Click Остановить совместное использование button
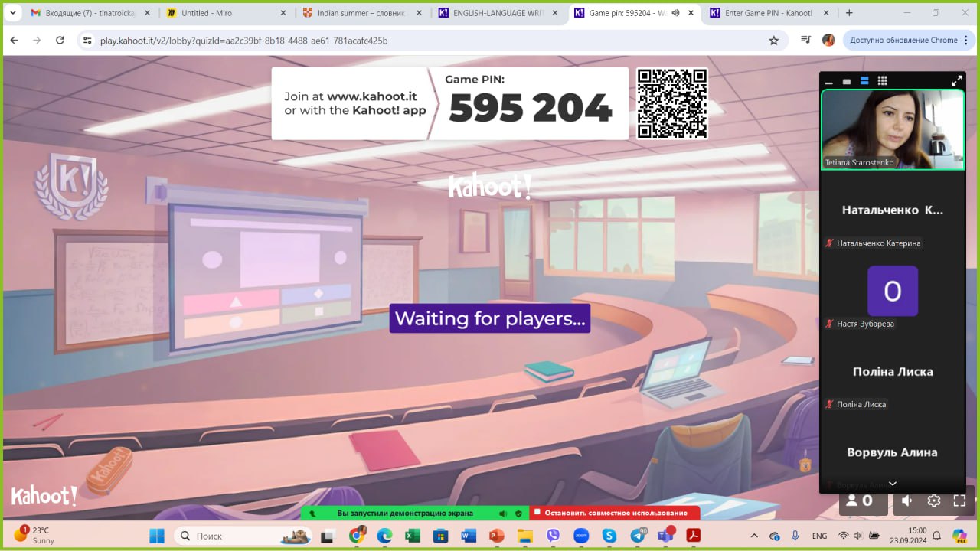The width and height of the screenshot is (980, 551). pyautogui.click(x=616, y=513)
